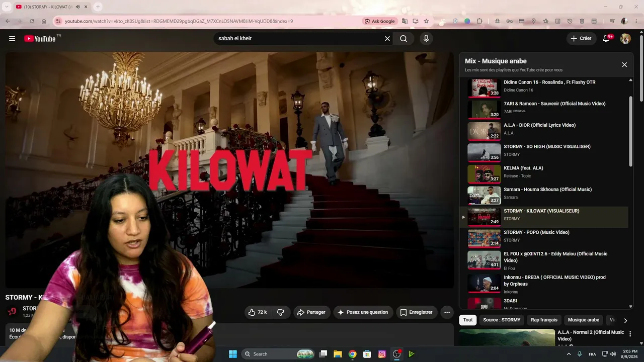Open Microsoft Store from the taskbar
The height and width of the screenshot is (362, 644).
point(367,354)
